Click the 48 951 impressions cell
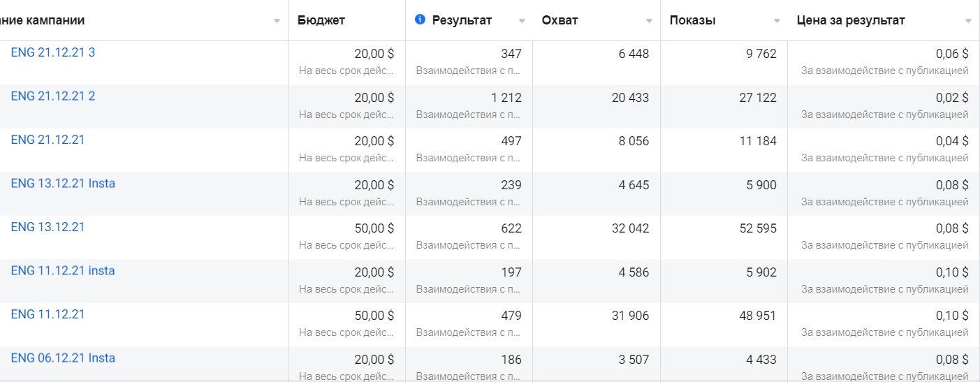 pos(758,316)
